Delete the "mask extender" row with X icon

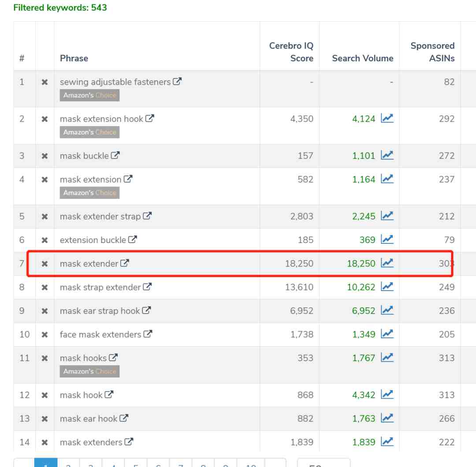point(45,264)
